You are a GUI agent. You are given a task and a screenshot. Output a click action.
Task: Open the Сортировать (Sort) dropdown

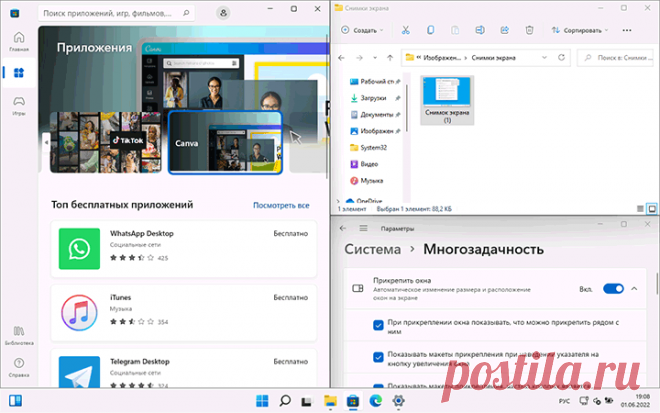[580, 30]
